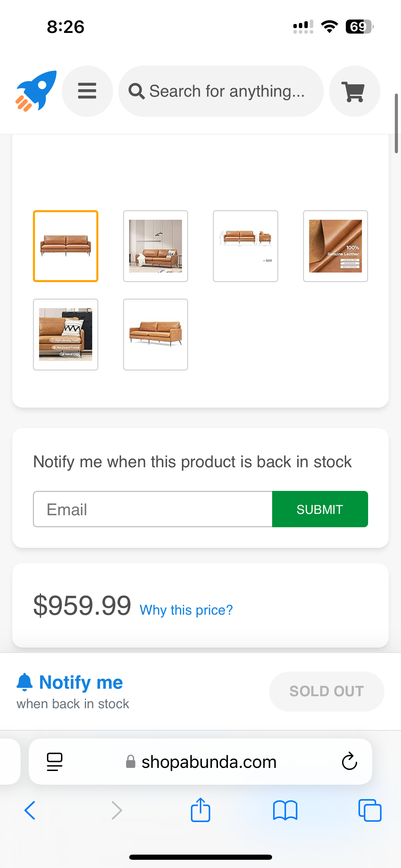
Task: Select the room scene sofa thumbnail
Action: click(x=155, y=246)
